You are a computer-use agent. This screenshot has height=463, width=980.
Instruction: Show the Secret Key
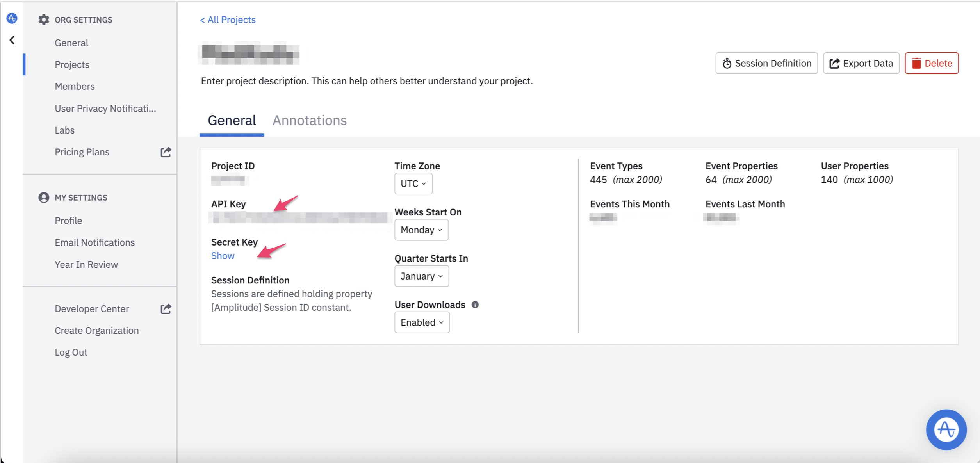tap(223, 256)
